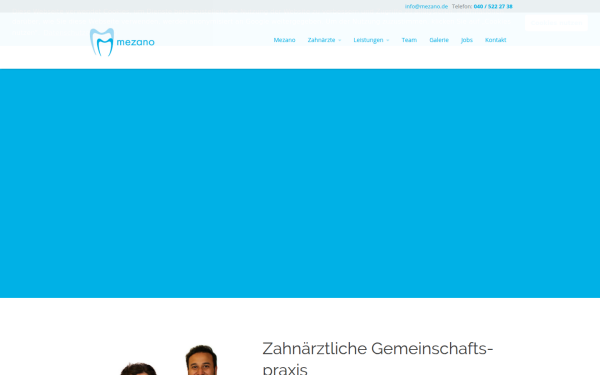This screenshot has width=600, height=375.
Task: Click the dentists team photo
Action: coord(168,359)
